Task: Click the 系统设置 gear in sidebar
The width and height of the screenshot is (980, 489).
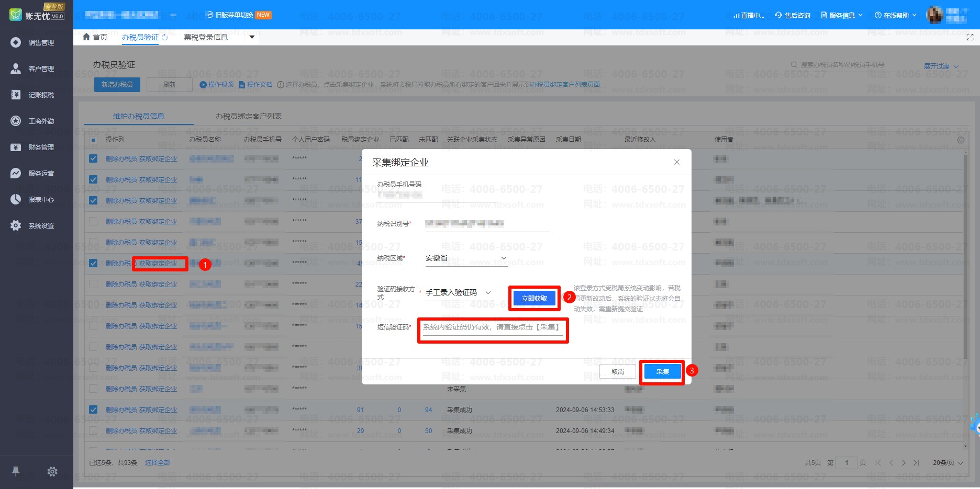Action: pos(16,225)
